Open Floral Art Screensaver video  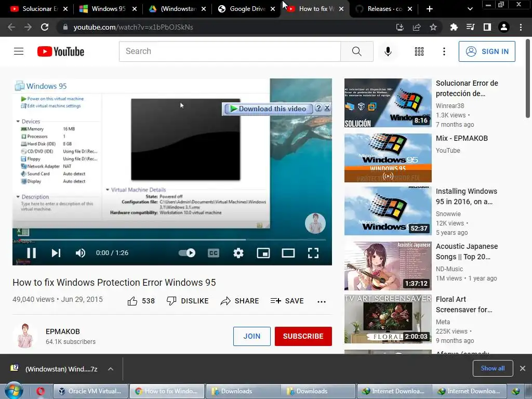388,318
